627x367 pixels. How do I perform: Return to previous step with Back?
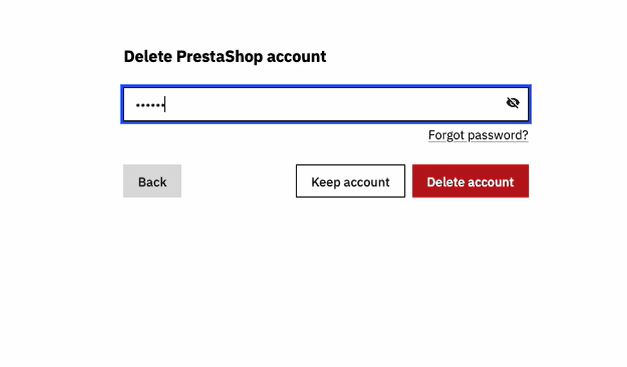152,181
